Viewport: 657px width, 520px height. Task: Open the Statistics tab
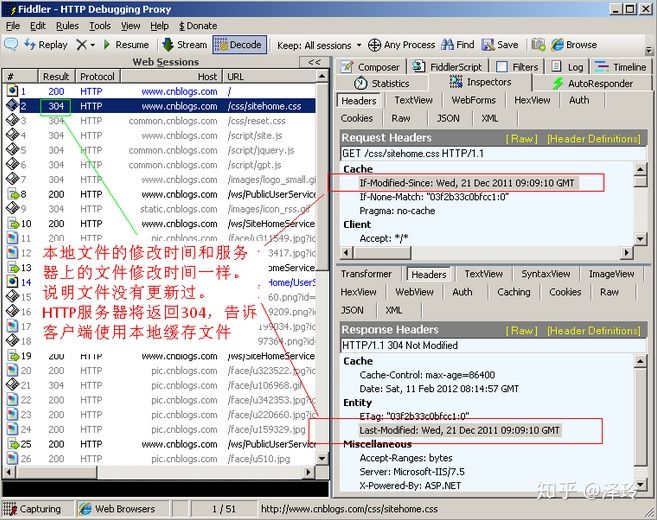tap(382, 83)
